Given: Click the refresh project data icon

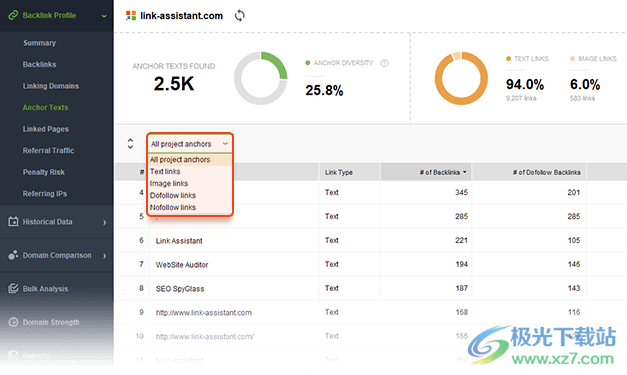Looking at the screenshot, I should click(x=240, y=16).
